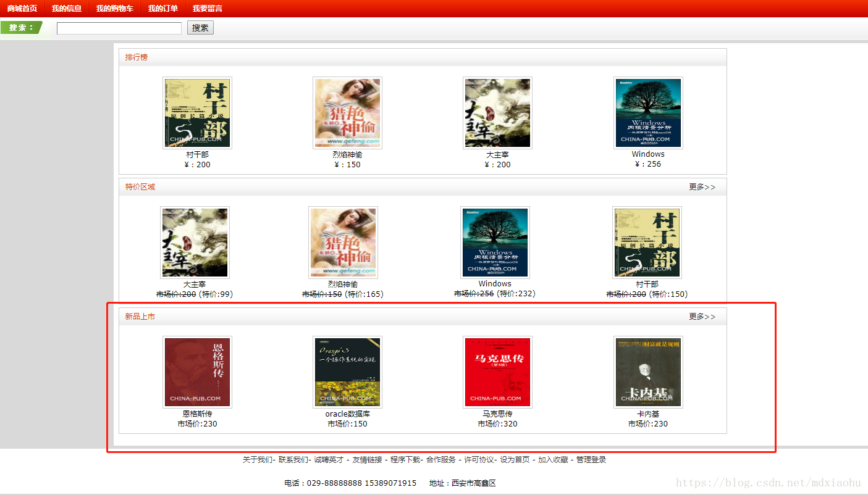Click the Windows title priced ¥256
This screenshot has height=495, width=868.
648,154
